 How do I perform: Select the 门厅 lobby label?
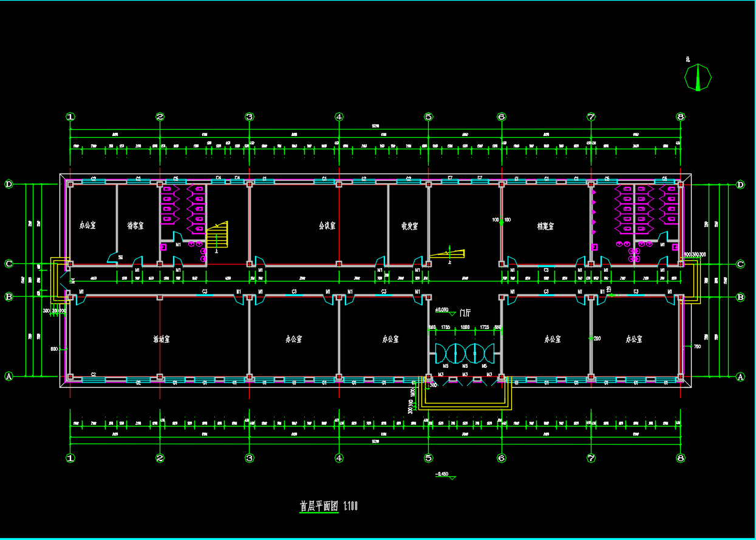click(465, 313)
